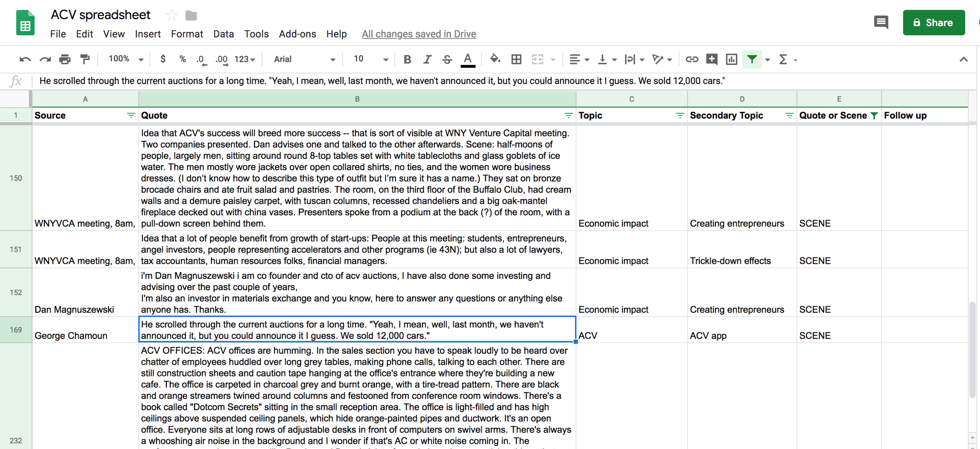Open the Arial font dropdown
Image resolution: width=980 pixels, height=449 pixels.
click(304, 59)
